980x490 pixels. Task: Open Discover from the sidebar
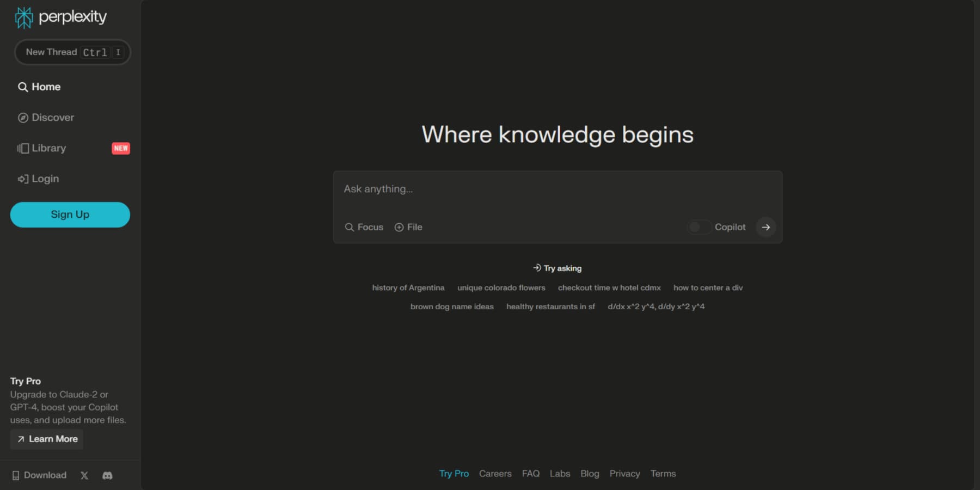22,117
